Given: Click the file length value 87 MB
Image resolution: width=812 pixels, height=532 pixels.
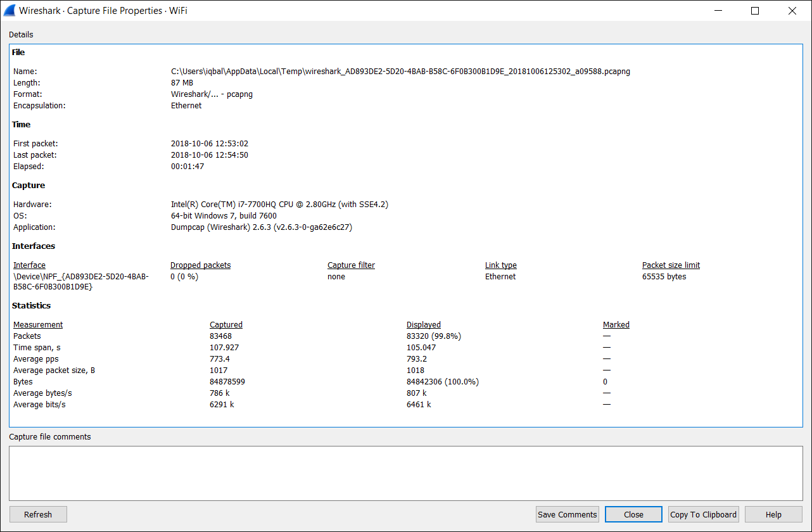Looking at the screenshot, I should click(182, 83).
